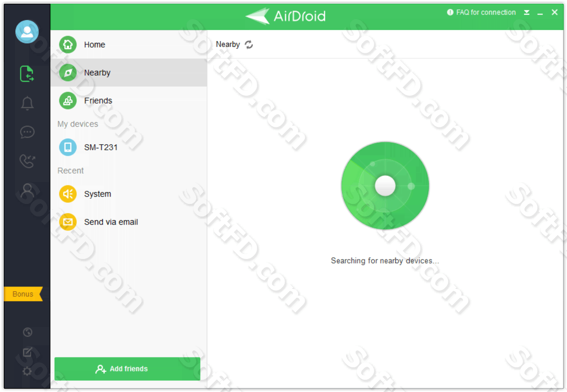
Task: Select the file transfer sidebar icon
Action: 27,74
